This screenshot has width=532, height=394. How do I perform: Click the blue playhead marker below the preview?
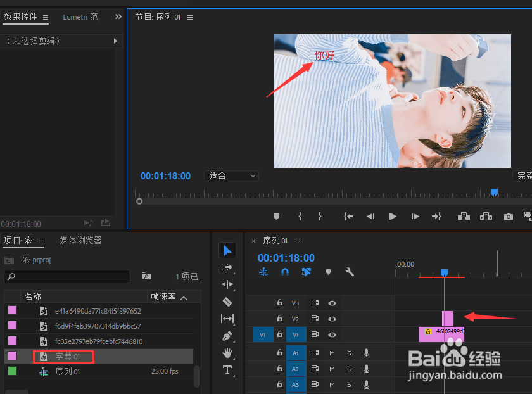click(x=494, y=192)
